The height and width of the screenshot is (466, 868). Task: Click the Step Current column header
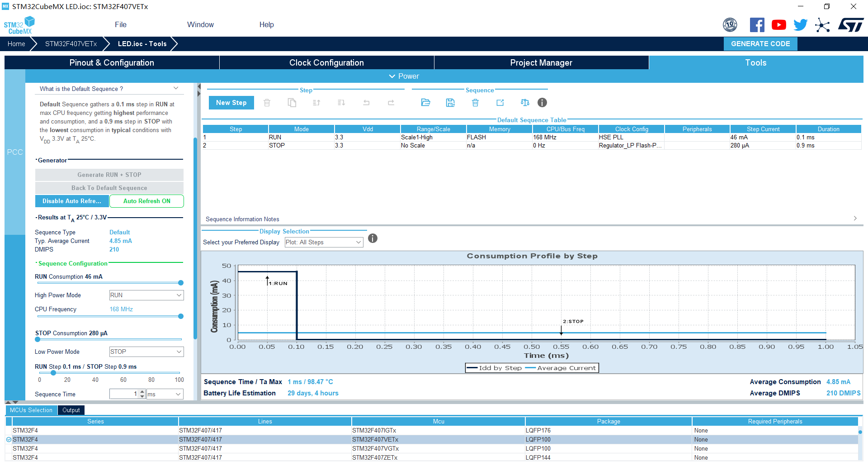coord(763,129)
